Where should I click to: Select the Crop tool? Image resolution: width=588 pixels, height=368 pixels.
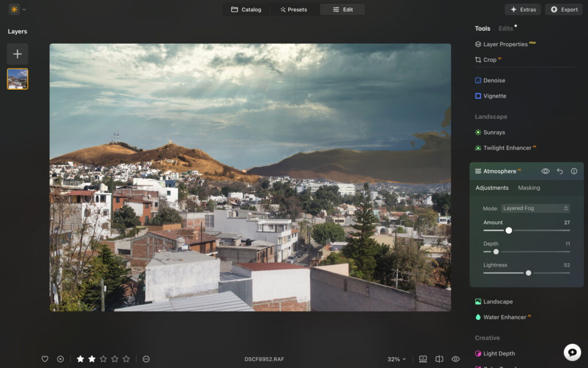pos(489,59)
